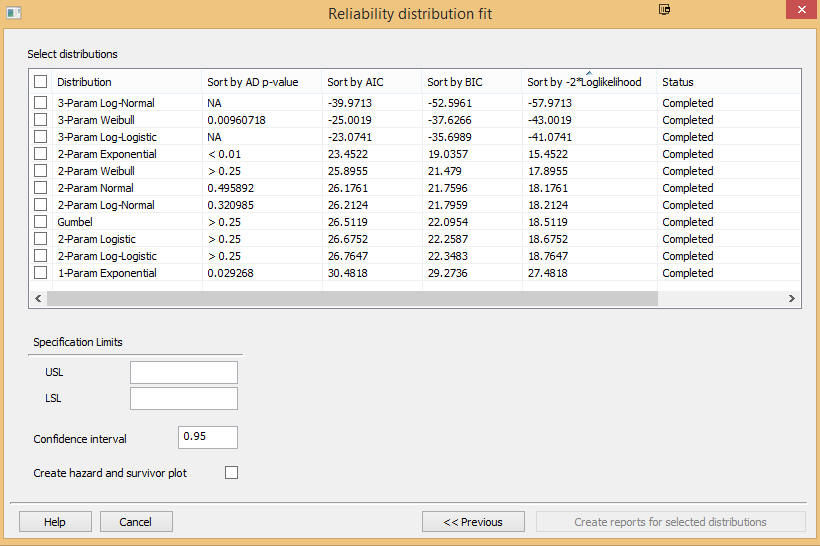Enable Create hazard and survivor plot
Viewport: 820px width, 546px height.
[231, 473]
